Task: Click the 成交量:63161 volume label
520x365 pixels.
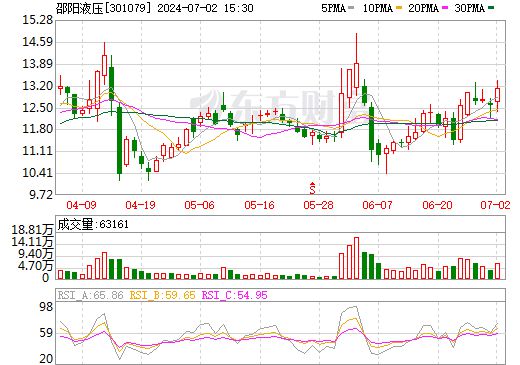Action: click(x=93, y=224)
